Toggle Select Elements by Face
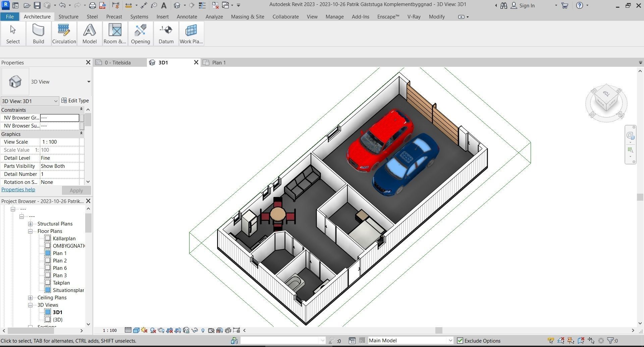 coord(581,341)
